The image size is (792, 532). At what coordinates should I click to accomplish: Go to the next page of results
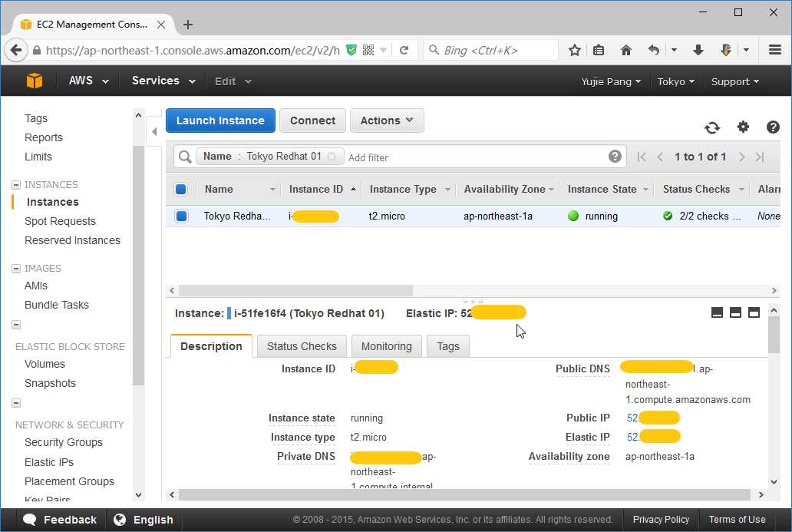(741, 157)
